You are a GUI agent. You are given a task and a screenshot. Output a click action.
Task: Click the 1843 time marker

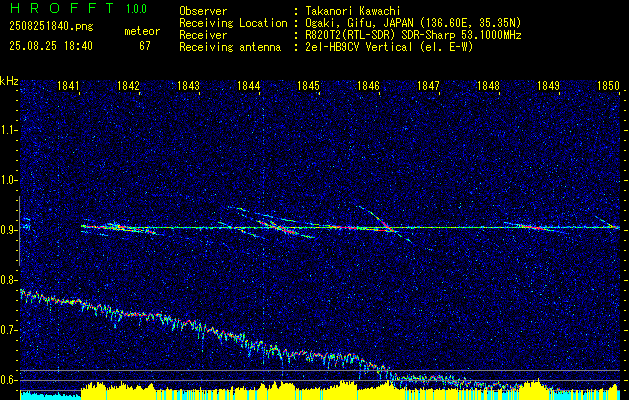click(x=189, y=86)
